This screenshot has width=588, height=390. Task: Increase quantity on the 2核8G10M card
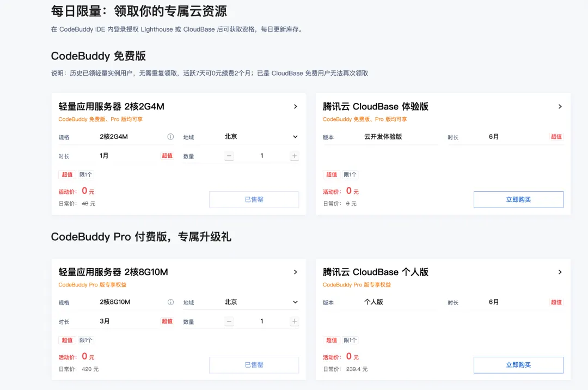coord(295,321)
